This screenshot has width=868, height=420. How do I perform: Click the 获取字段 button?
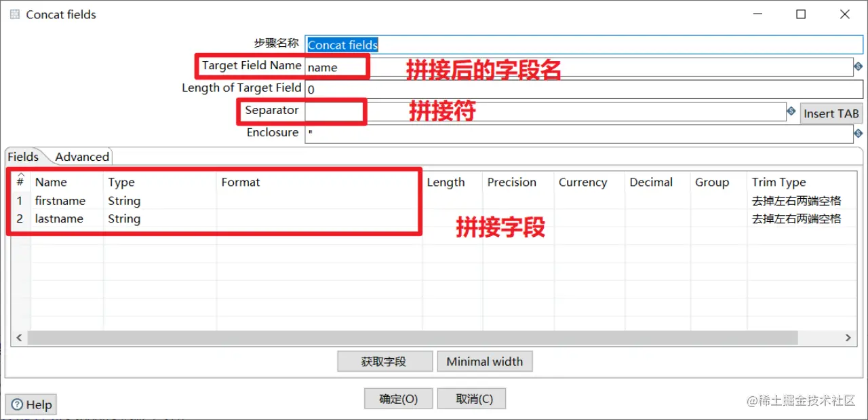(x=384, y=362)
